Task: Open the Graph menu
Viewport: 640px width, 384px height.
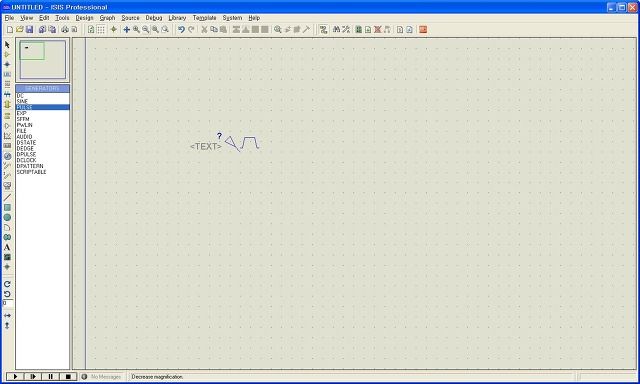Action: (x=107, y=18)
